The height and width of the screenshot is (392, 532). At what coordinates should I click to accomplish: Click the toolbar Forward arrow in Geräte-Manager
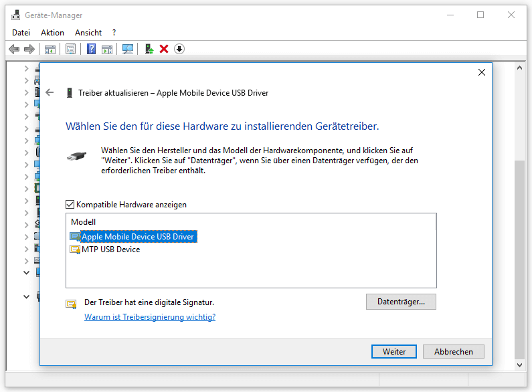(29, 50)
